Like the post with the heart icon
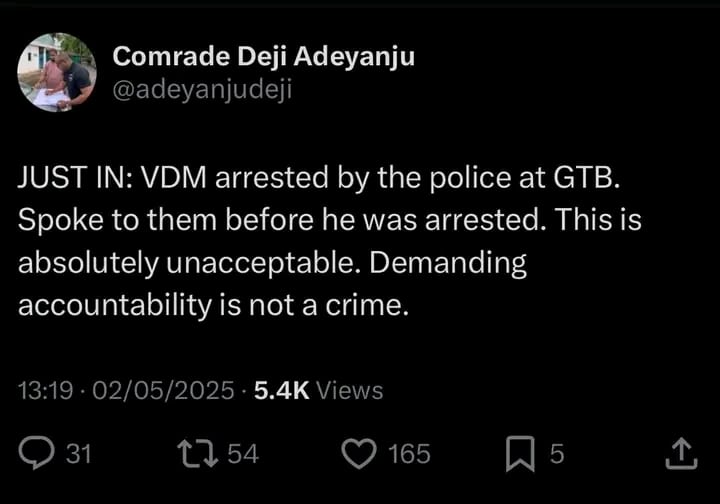Viewport: 720px width, 504px height. (358, 454)
